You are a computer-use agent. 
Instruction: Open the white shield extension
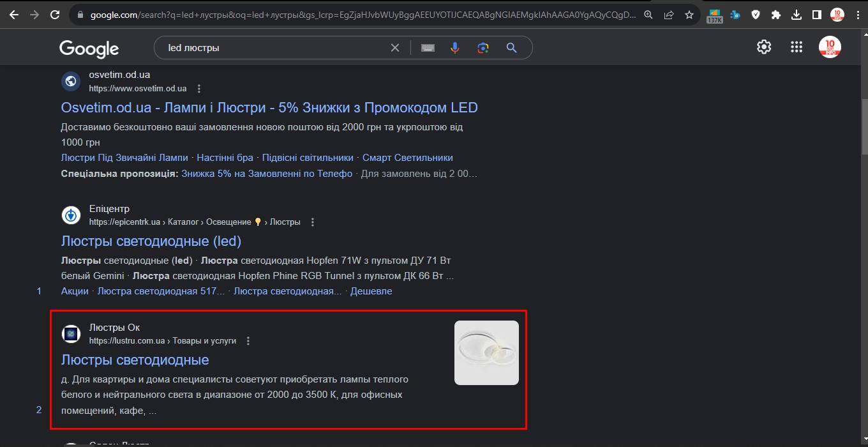[x=756, y=15]
